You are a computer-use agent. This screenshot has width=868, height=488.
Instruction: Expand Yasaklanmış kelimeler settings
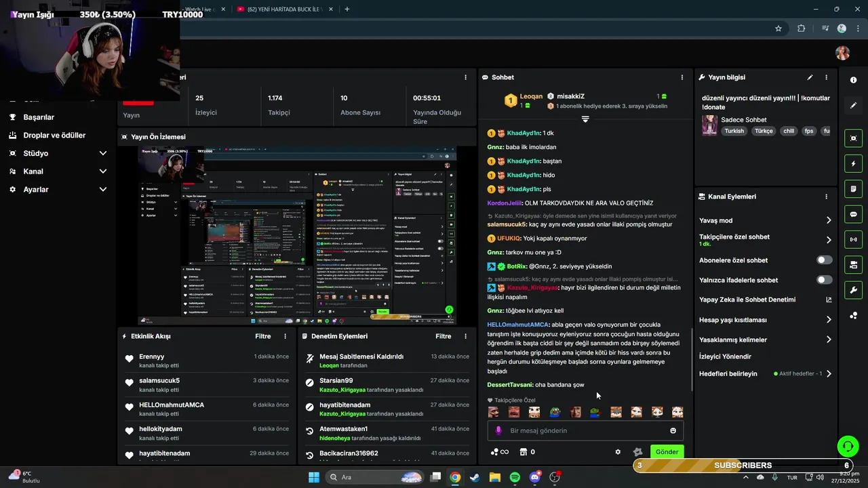click(829, 340)
